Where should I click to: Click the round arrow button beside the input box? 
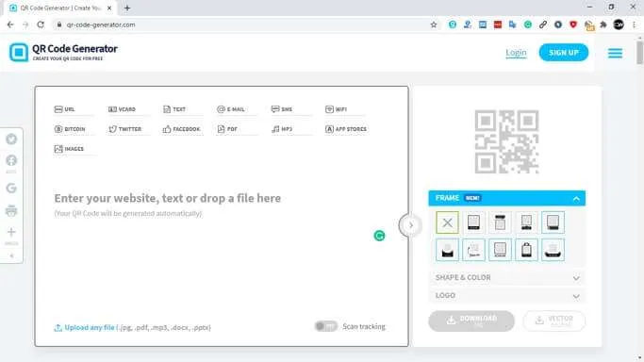410,225
